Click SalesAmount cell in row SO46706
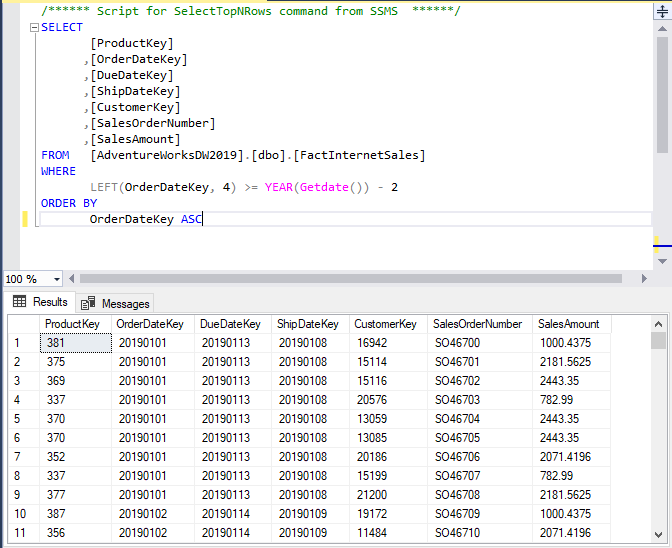 [571, 456]
